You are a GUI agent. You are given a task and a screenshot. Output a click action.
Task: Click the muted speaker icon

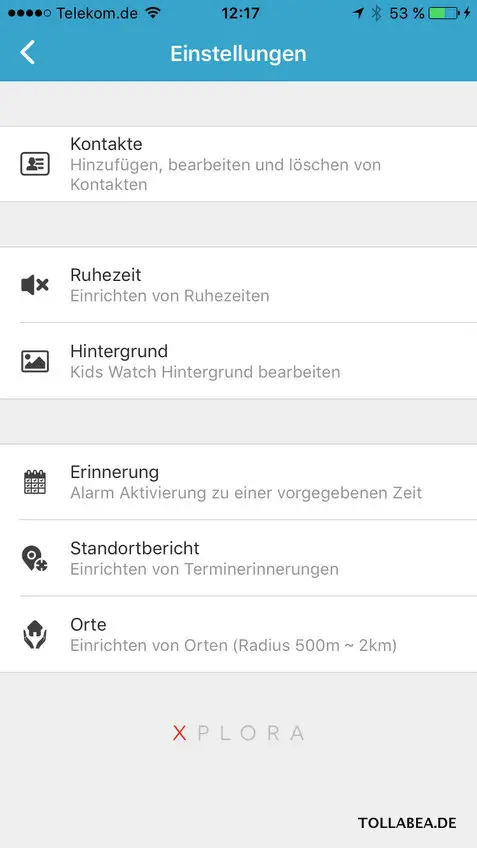tap(35, 285)
